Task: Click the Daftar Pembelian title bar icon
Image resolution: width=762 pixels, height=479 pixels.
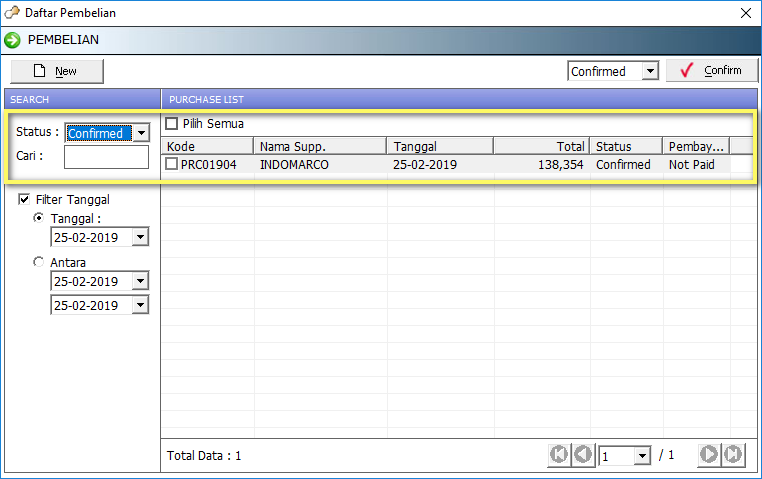Action: tap(12, 13)
